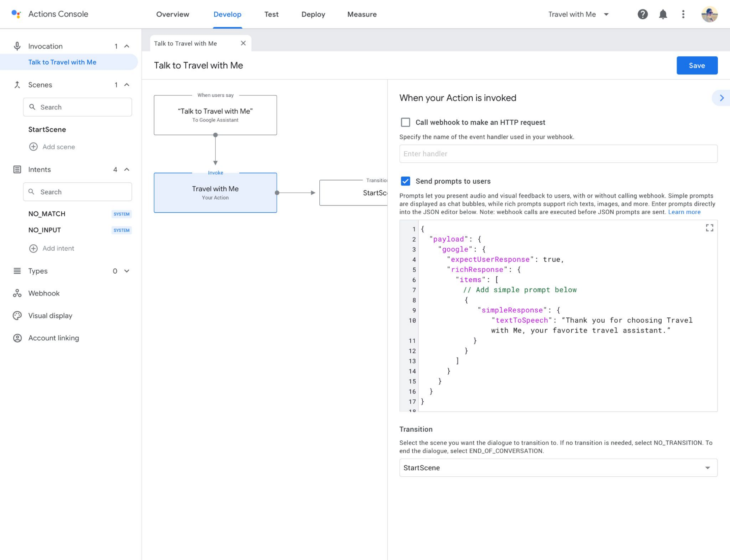The height and width of the screenshot is (560, 730).
Task: Enable Call webhook to make an HTTP request
Action: pyautogui.click(x=405, y=122)
